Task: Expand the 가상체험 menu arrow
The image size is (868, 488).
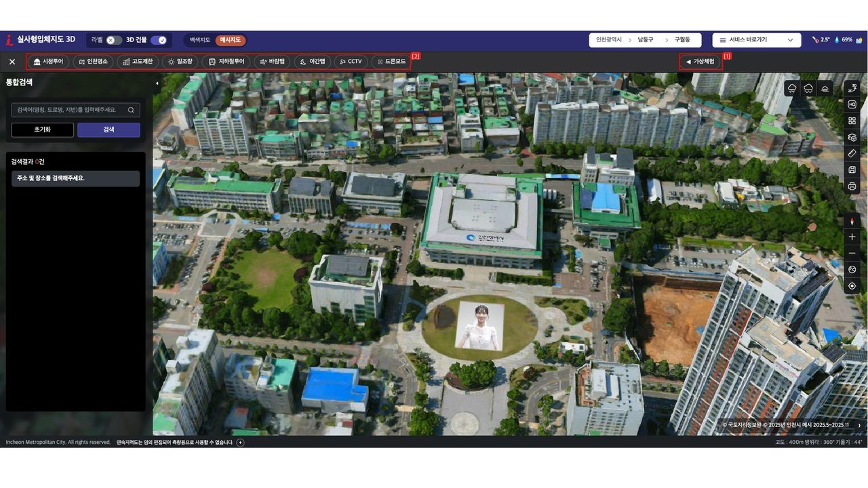Action: (700, 62)
